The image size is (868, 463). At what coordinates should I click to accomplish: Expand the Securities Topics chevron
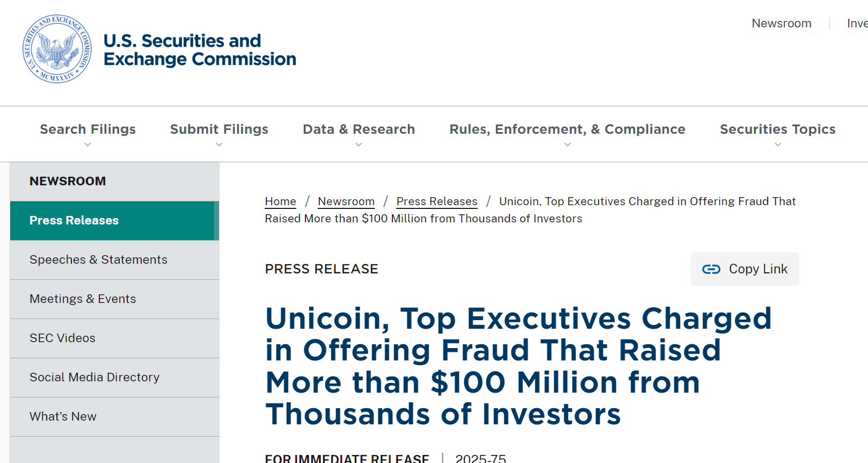pos(778,144)
